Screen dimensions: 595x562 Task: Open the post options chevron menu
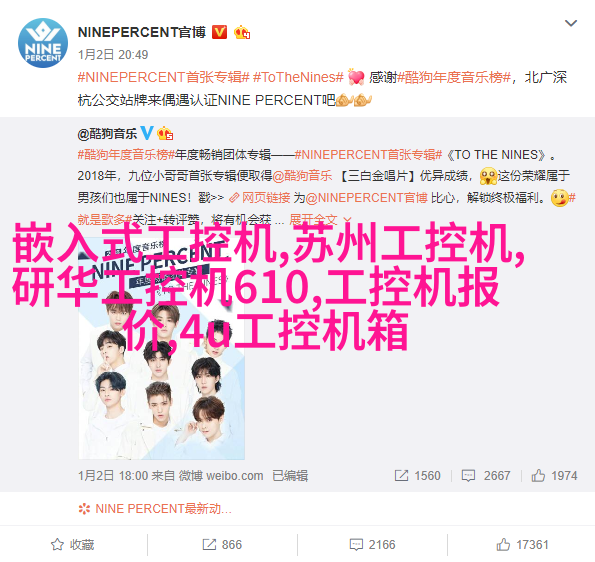pos(571,23)
